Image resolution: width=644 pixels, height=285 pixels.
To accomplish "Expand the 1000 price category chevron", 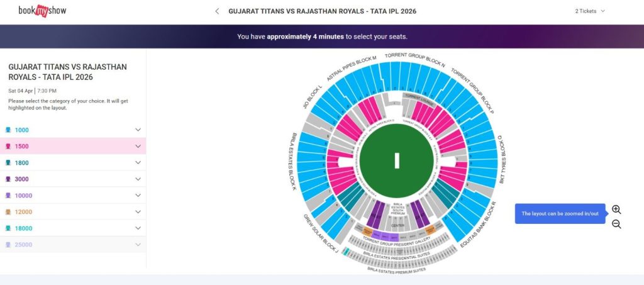I will 138,130.
